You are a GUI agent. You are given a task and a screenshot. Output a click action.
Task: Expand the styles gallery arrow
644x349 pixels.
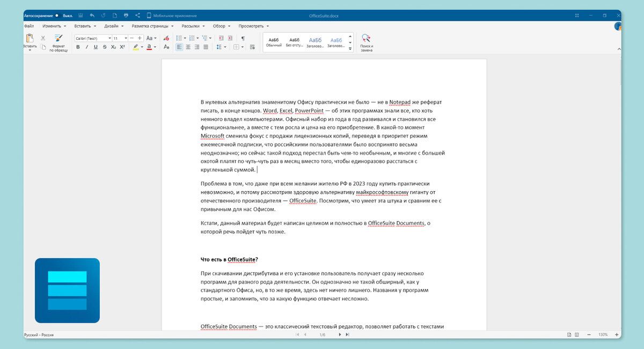pos(350,48)
